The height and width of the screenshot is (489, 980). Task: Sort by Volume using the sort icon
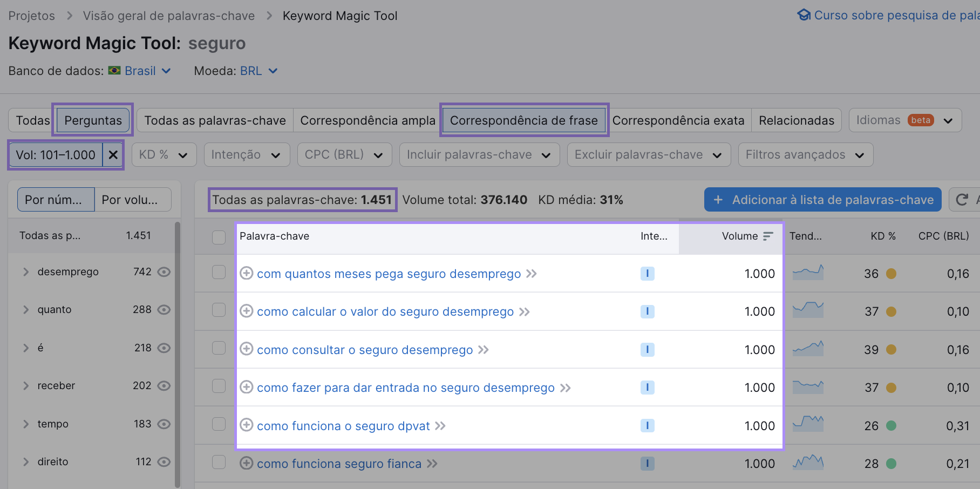pyautogui.click(x=768, y=236)
